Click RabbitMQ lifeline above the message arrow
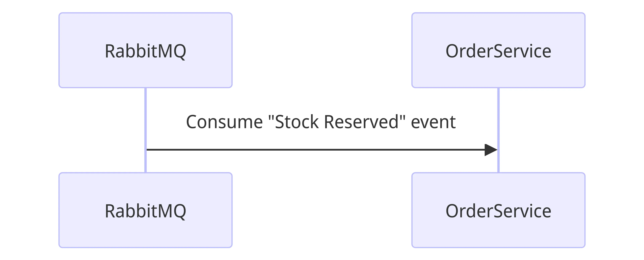The image size is (644, 260). [146, 112]
